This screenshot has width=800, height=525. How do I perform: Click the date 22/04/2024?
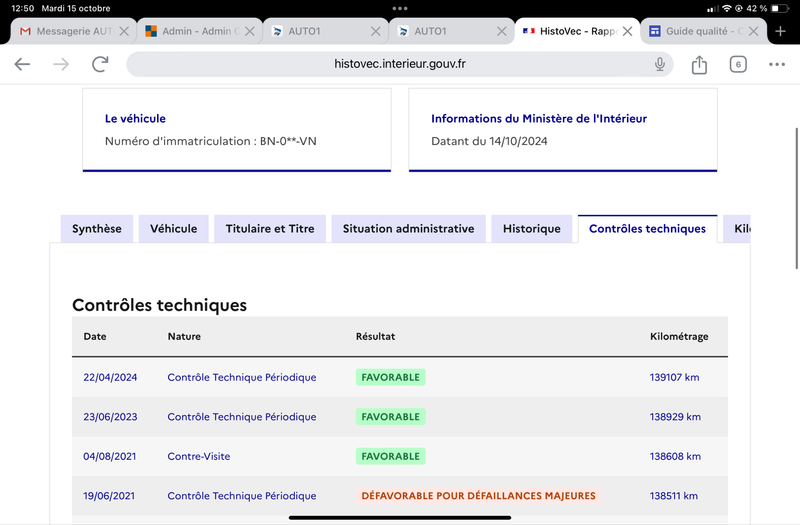[x=110, y=378]
